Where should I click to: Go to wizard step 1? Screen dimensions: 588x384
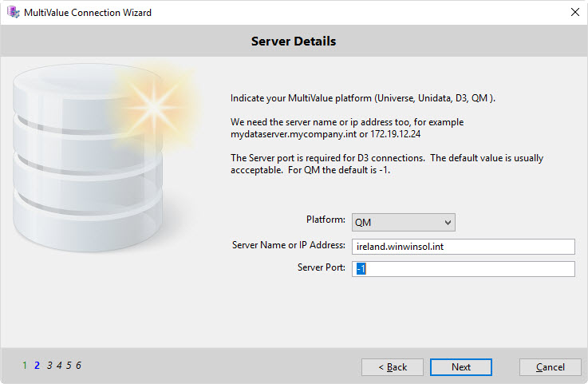tap(25, 365)
